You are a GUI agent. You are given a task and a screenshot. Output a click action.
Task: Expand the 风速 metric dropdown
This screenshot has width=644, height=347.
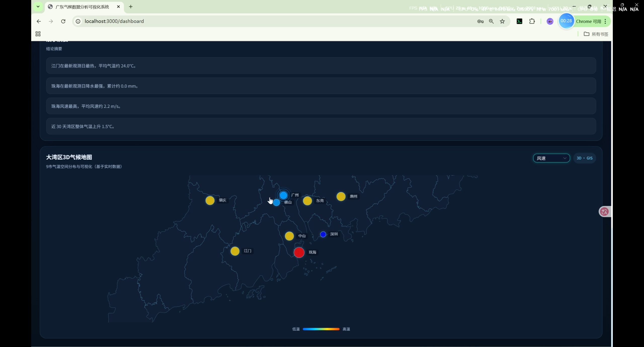(x=551, y=158)
